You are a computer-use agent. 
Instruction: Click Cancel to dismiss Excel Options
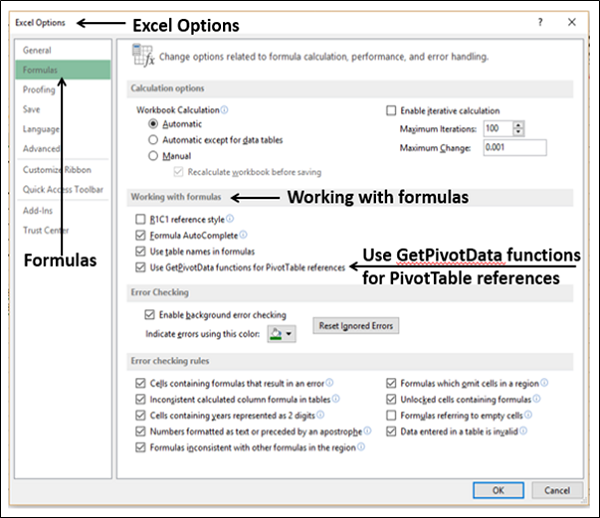558,490
